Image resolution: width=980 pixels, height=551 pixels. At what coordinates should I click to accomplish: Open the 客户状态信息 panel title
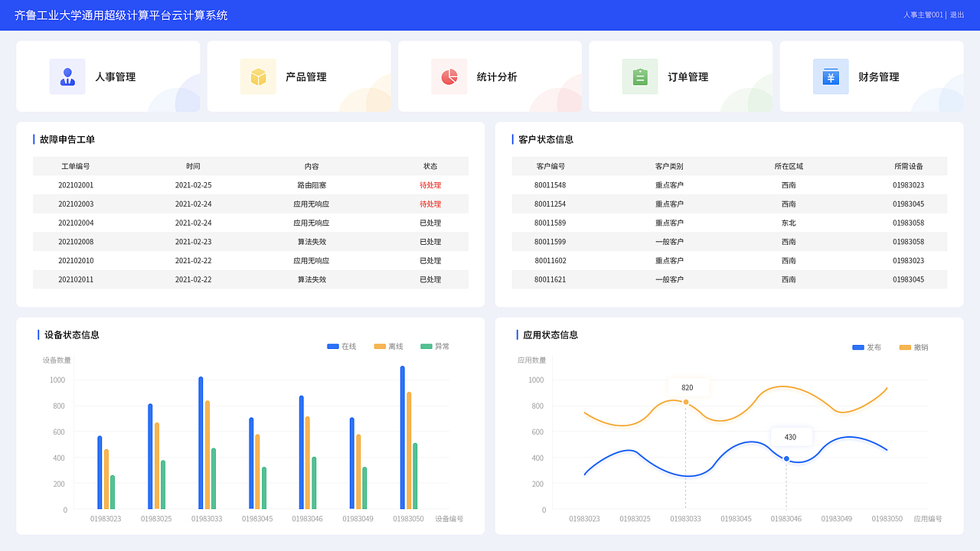547,139
